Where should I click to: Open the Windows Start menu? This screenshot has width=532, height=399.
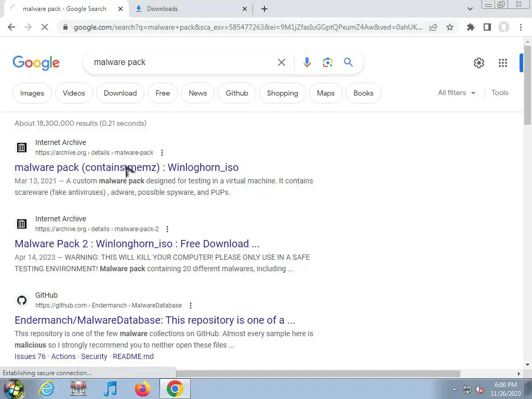[14, 389]
